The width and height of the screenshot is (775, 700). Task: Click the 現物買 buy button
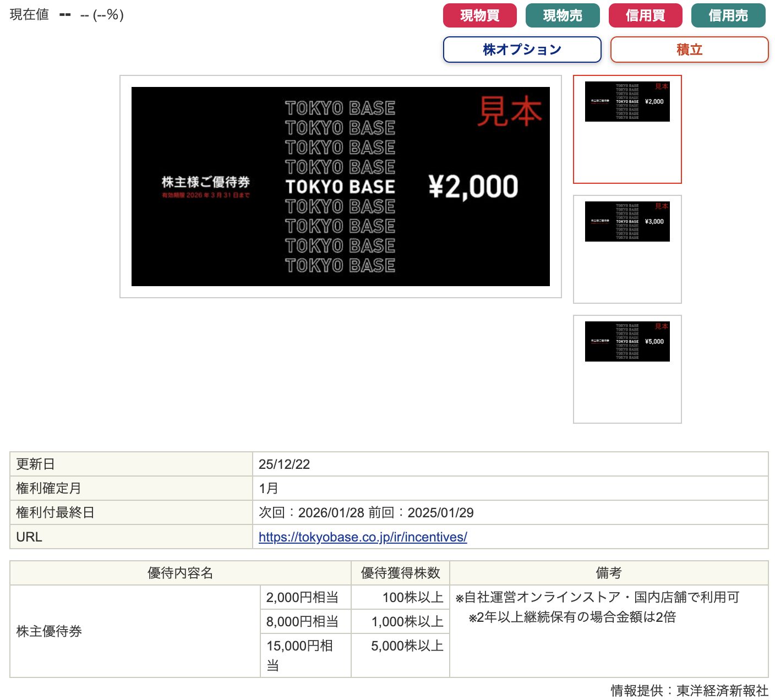point(479,15)
